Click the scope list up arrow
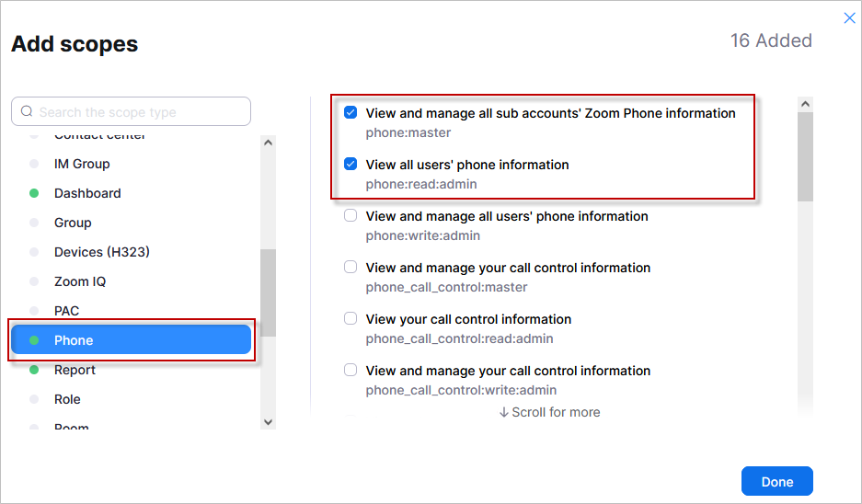The width and height of the screenshot is (862, 504). point(805,104)
